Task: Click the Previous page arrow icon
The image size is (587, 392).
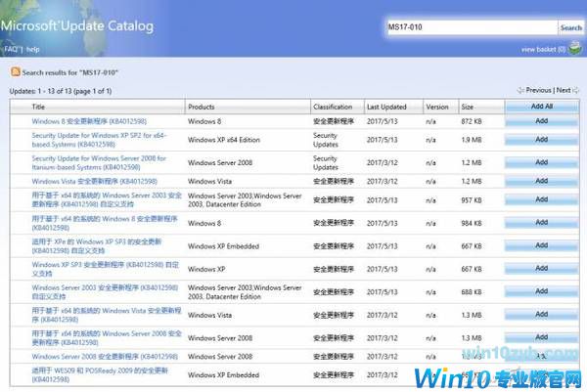Action: (521, 90)
